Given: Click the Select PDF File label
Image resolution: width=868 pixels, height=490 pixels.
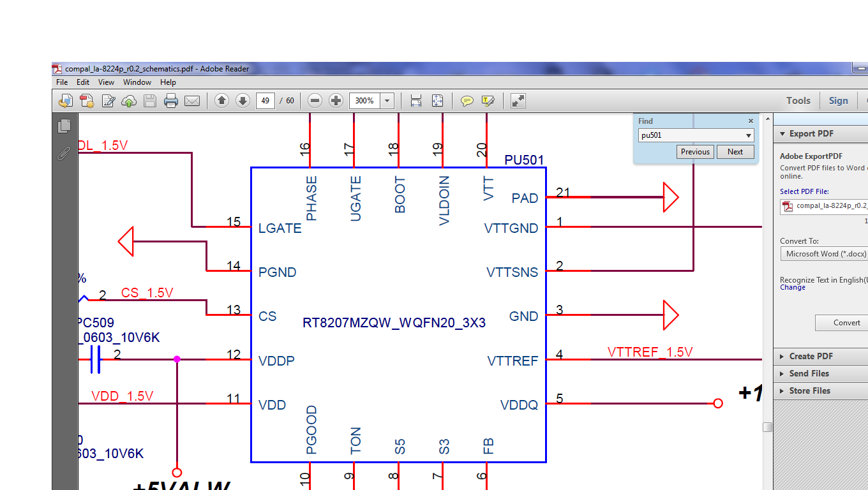Looking at the screenshot, I should coord(804,191).
